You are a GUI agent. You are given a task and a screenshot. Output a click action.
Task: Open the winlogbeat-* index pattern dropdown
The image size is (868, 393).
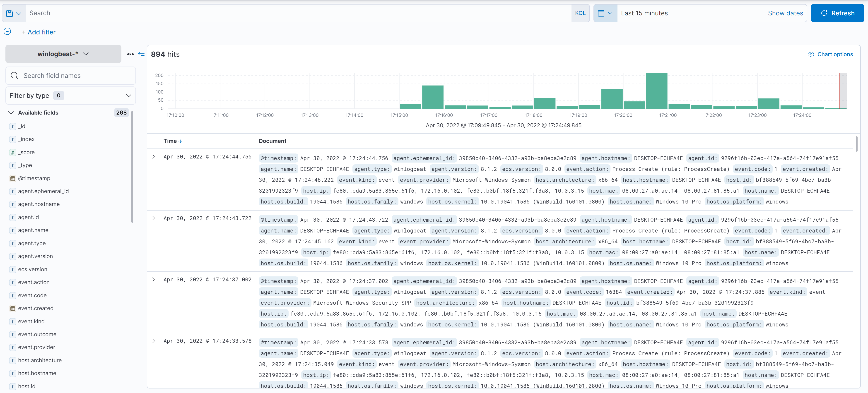click(63, 54)
